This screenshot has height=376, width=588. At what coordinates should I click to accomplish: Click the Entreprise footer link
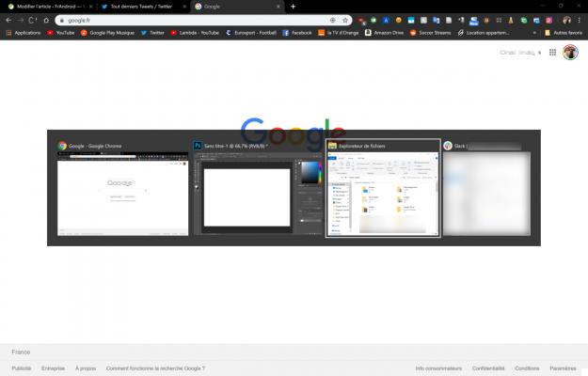(54, 368)
